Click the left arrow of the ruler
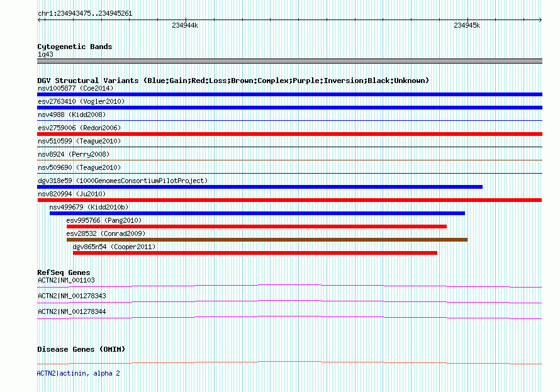The height and width of the screenshot is (392, 560). click(39, 20)
